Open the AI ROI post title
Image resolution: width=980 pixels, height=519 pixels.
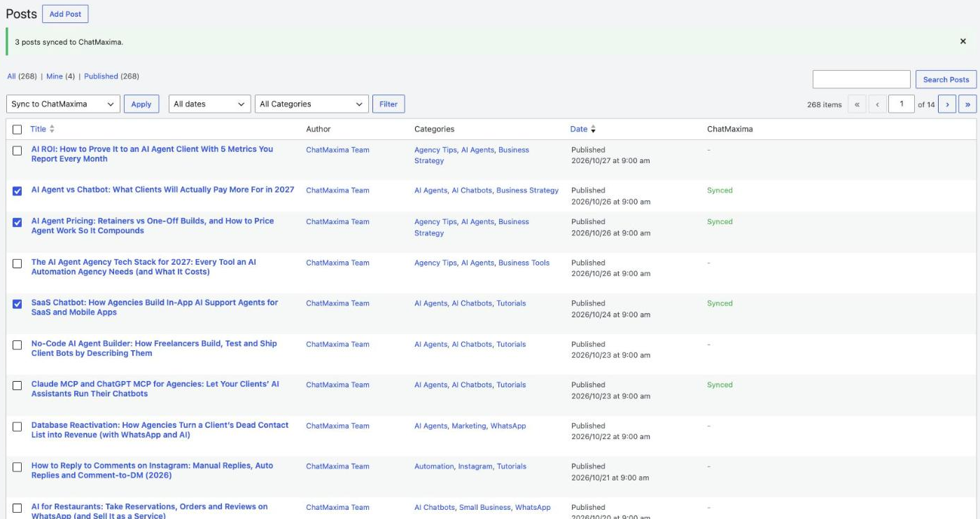pos(152,154)
